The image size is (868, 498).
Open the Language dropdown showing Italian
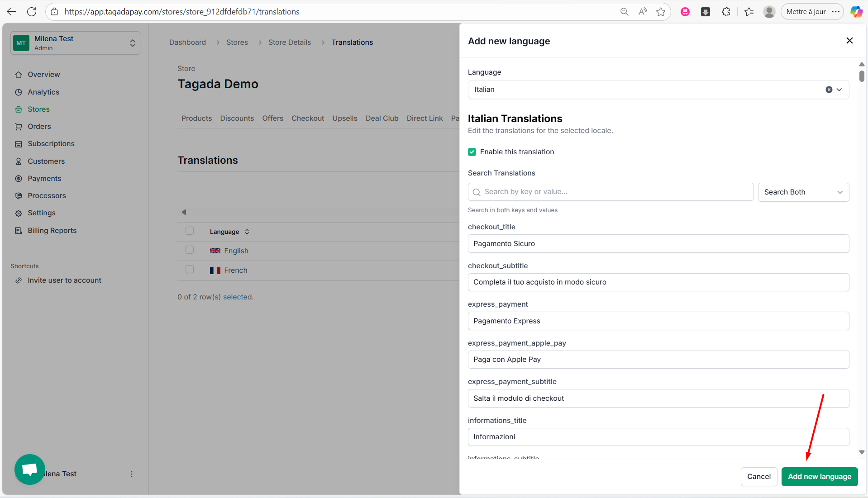pyautogui.click(x=658, y=90)
